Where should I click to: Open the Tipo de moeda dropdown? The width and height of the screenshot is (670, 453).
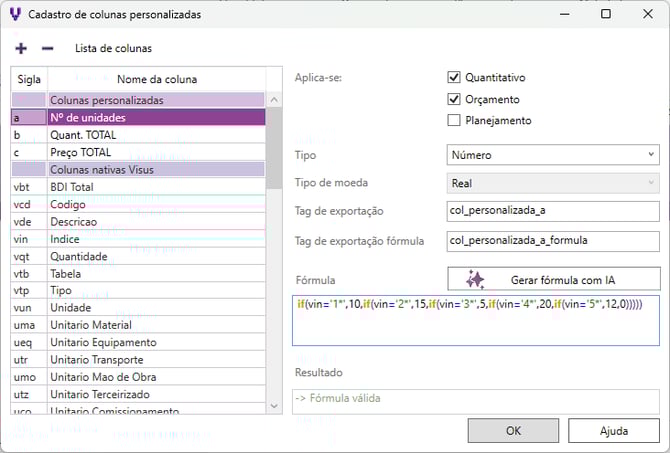click(x=552, y=184)
